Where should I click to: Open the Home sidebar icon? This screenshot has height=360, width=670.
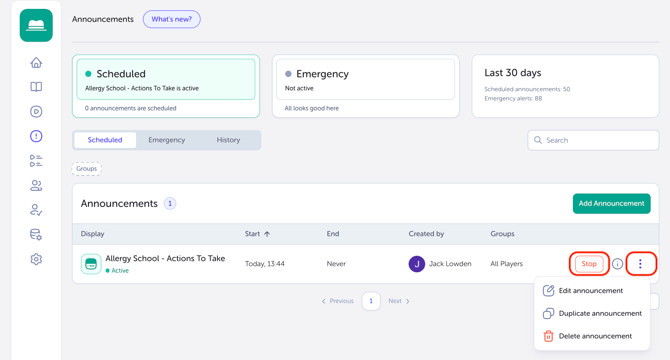tap(36, 63)
